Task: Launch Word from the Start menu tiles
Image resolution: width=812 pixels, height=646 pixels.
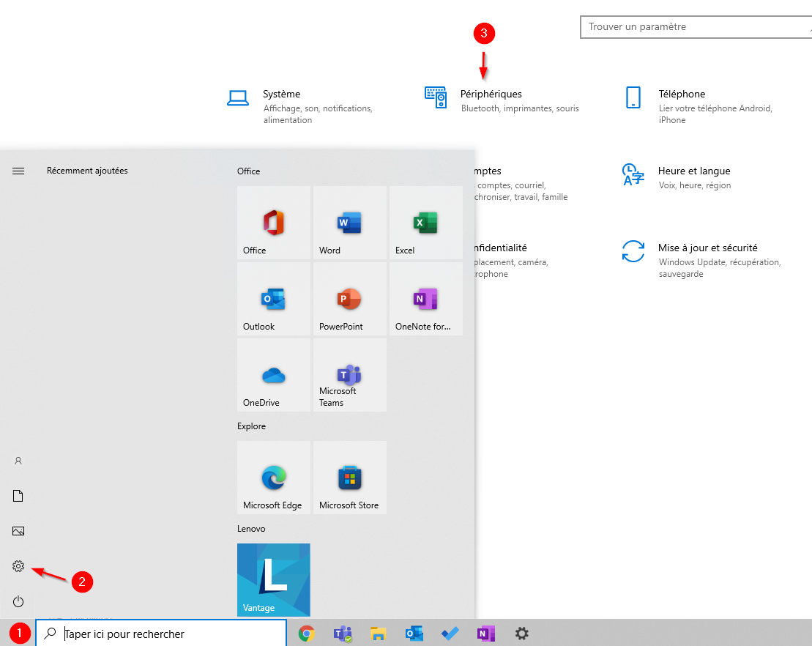Action: point(349,223)
